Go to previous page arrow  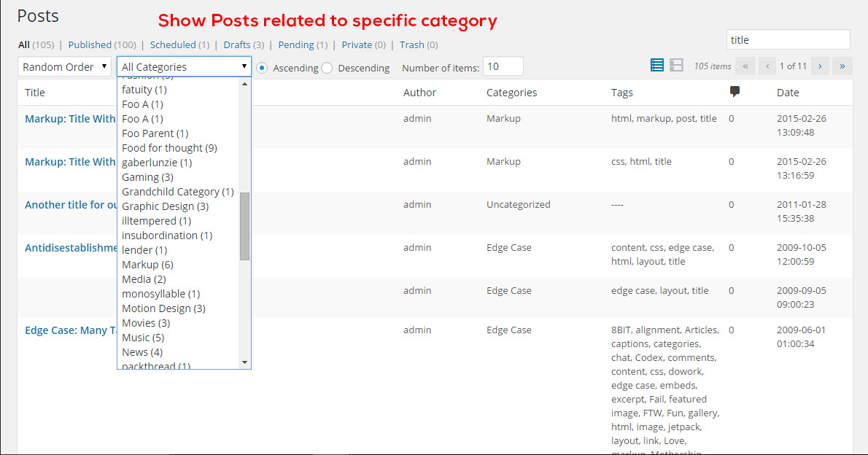(767, 66)
